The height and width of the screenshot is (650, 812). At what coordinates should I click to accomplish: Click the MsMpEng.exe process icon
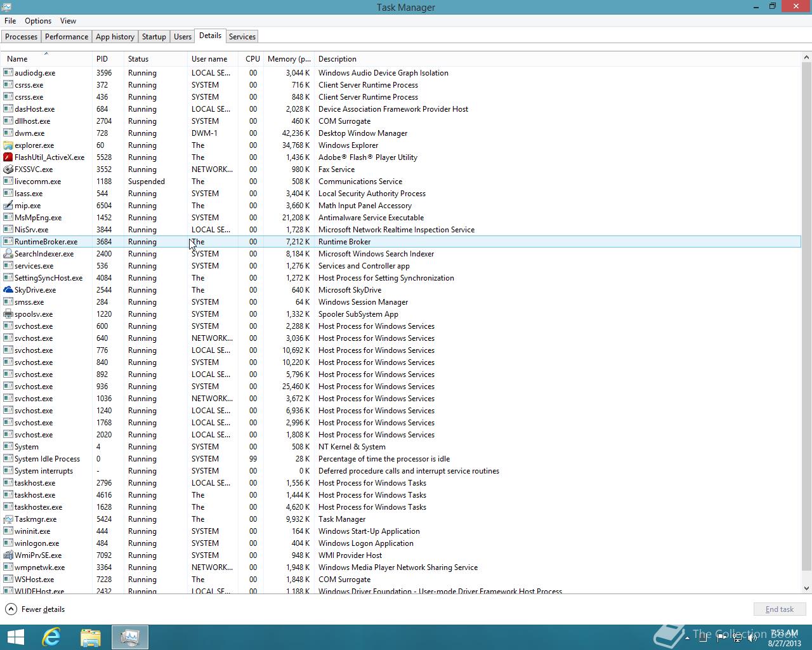click(8, 217)
